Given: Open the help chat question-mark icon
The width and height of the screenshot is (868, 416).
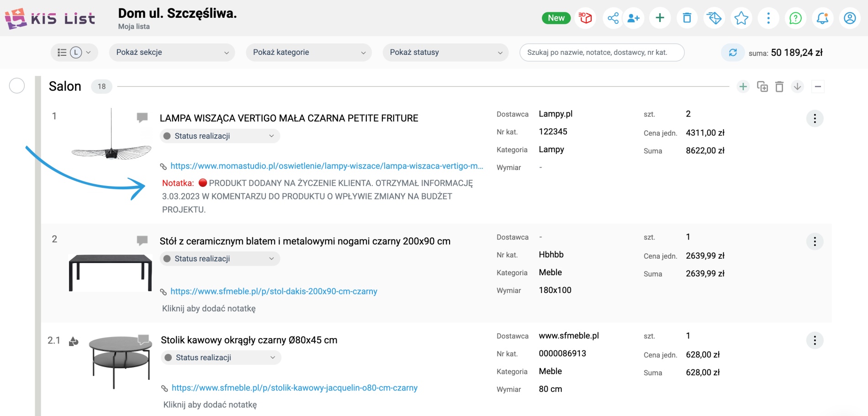Looking at the screenshot, I should [795, 18].
